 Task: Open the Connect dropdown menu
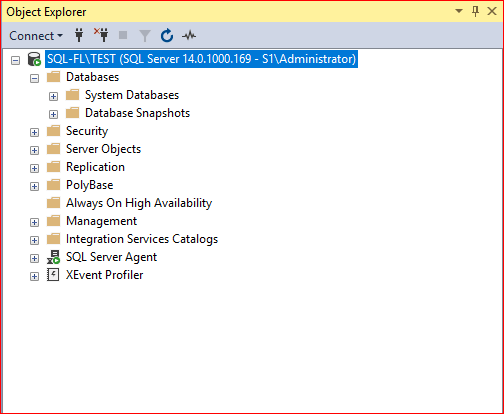click(36, 36)
